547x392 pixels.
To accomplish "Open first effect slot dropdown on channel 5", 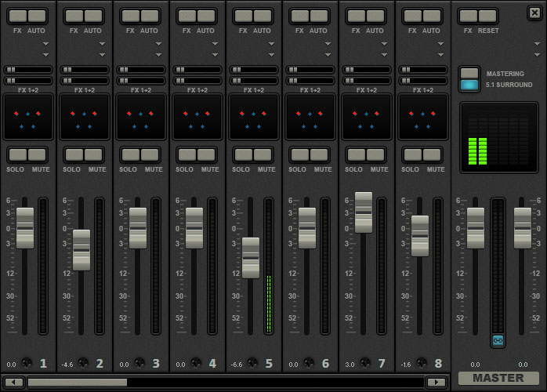I will (x=271, y=44).
